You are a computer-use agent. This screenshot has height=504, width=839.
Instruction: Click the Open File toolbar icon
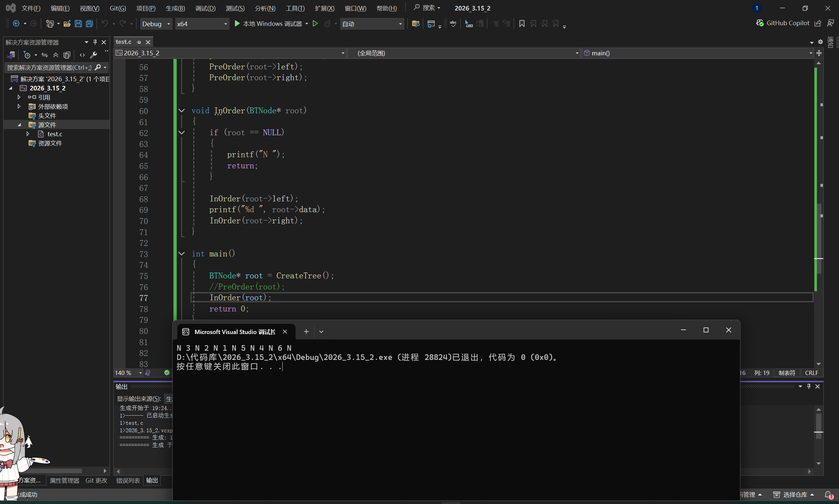click(67, 24)
